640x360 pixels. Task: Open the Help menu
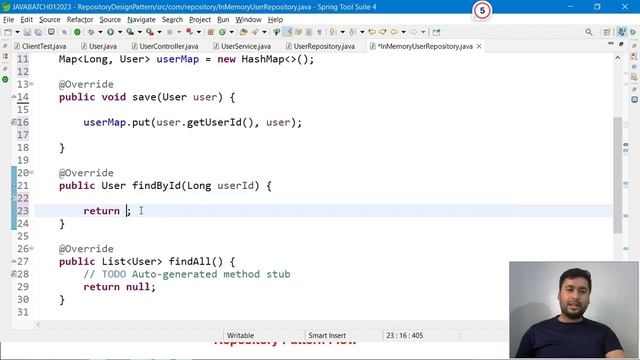pos(275,20)
